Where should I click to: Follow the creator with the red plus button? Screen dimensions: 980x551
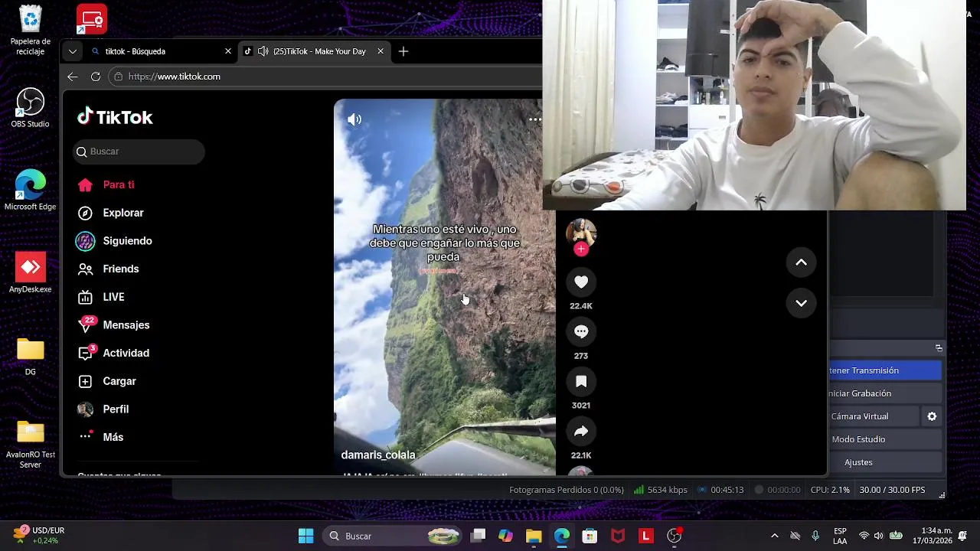(x=581, y=249)
